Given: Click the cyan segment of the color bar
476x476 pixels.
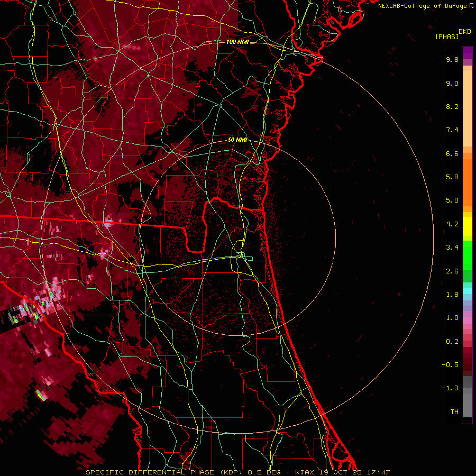Looking at the screenshot, I should 467,291.
